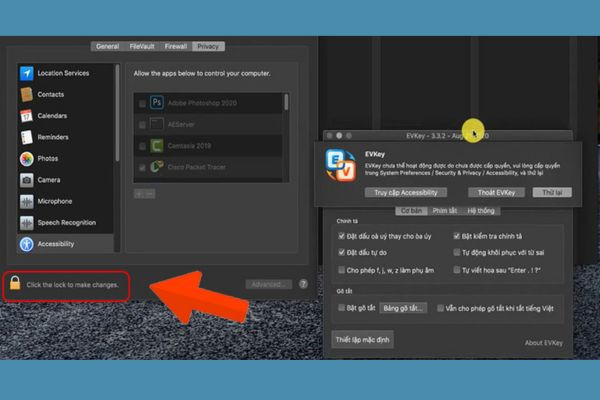Click the plus button under app list
Viewport: 600px width, 400px height.
[139, 194]
